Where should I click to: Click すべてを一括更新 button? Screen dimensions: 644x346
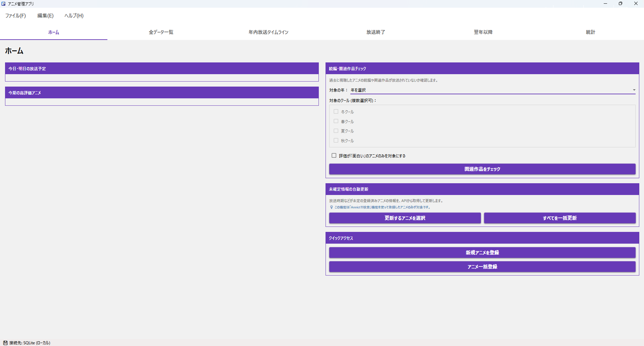(560, 218)
